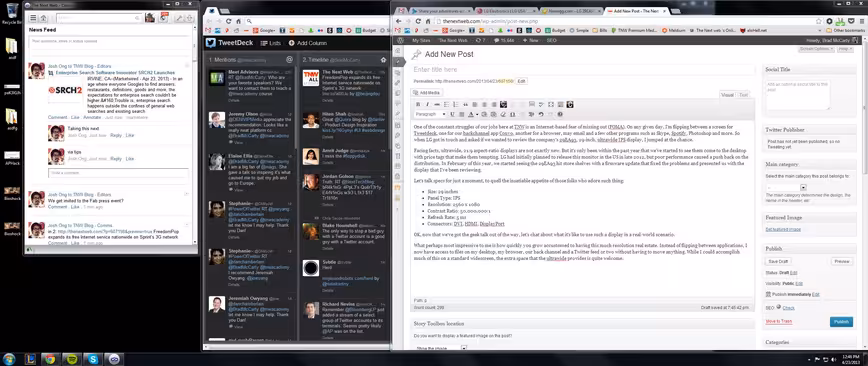
Task: Click Add Column in TweetDeck
Action: 308,43
